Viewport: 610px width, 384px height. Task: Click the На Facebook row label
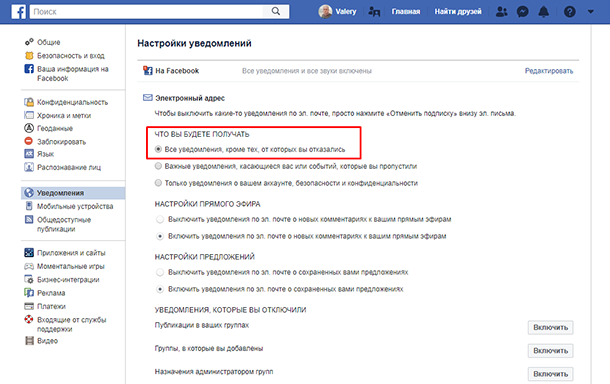tap(177, 71)
